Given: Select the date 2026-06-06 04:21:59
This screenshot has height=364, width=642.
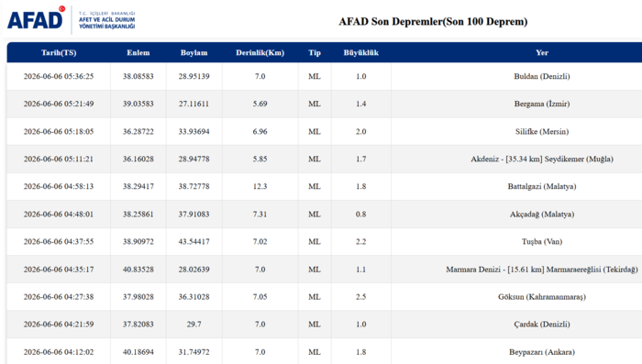Looking at the screenshot, I should (59, 325).
